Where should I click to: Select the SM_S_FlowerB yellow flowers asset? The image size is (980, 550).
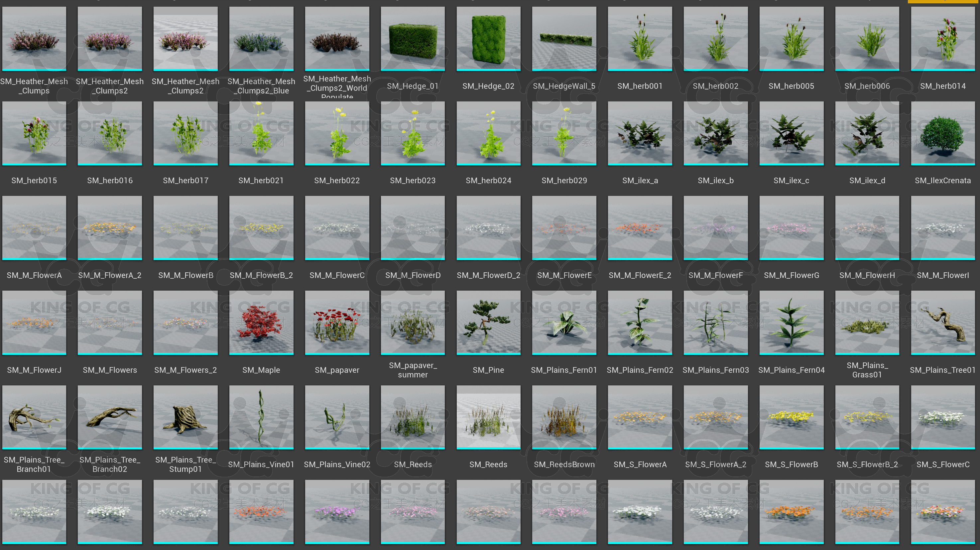(791, 417)
